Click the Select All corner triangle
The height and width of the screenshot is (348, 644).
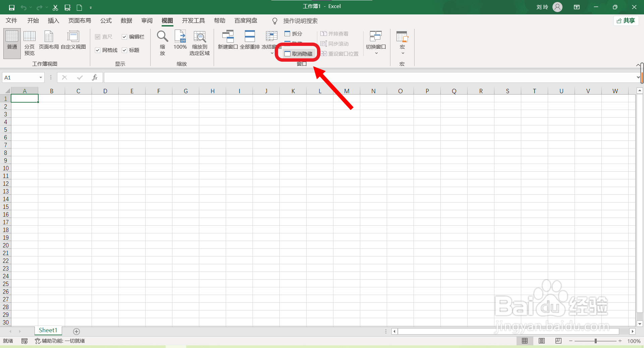pyautogui.click(x=7, y=91)
